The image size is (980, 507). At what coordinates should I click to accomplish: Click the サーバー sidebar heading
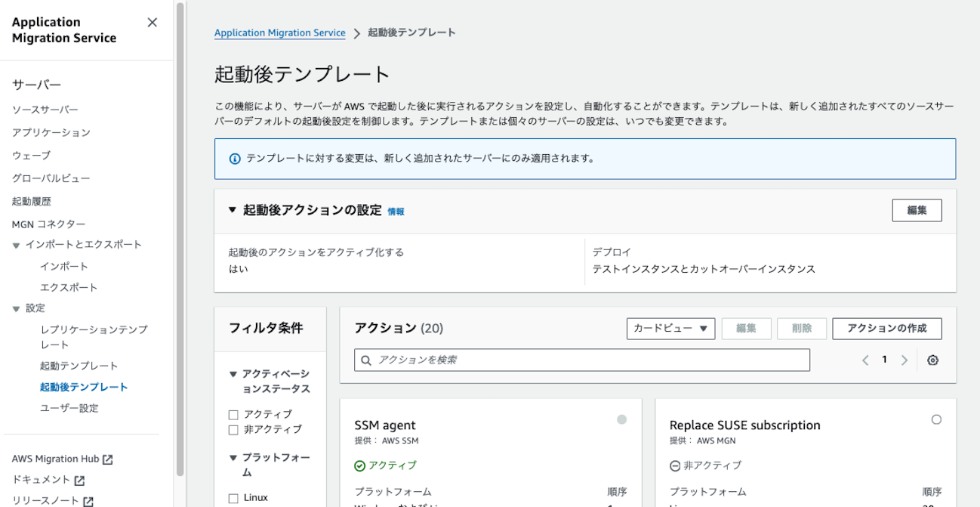tap(36, 85)
